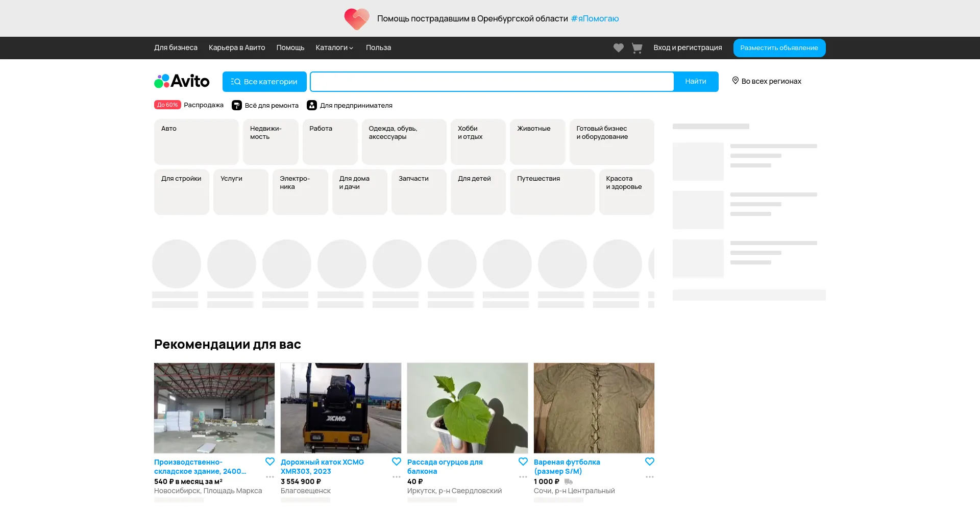Open the #яПомогаю link
Screen dimensions: 980x507
595,18
